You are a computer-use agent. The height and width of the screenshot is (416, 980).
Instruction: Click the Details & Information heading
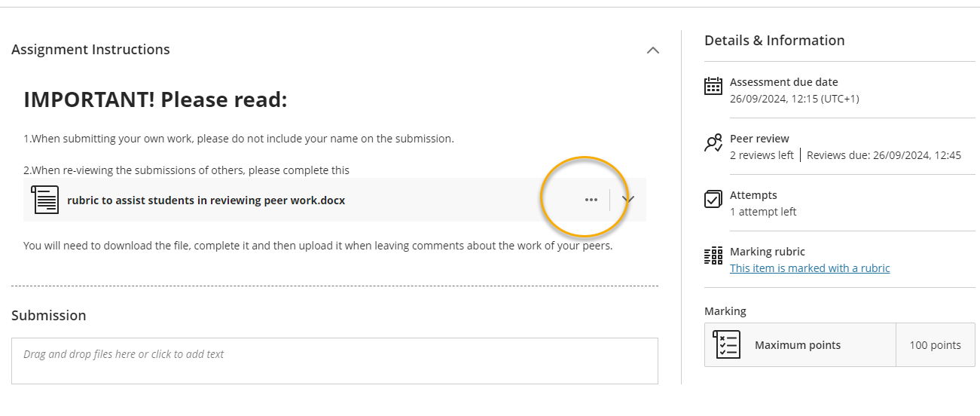click(x=774, y=41)
